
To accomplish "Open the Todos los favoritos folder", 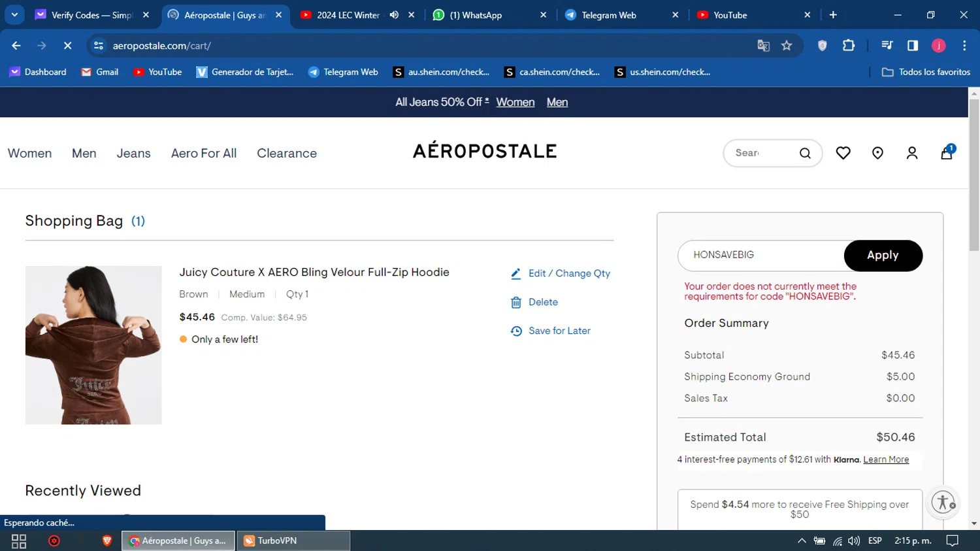I will 926,72.
